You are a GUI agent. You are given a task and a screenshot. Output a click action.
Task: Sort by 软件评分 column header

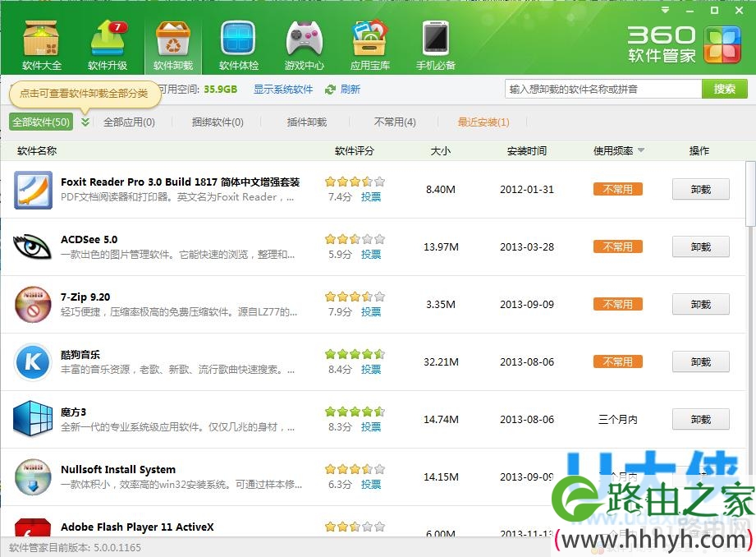click(355, 150)
